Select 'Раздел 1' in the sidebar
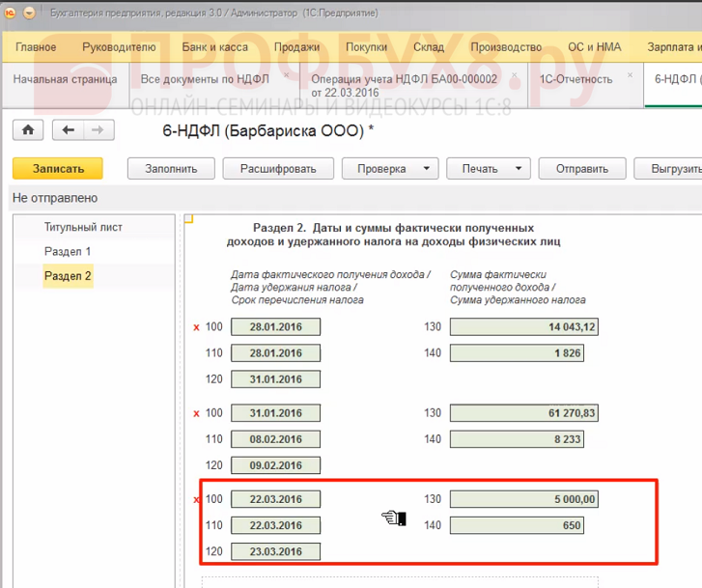Viewport: 702px width, 588px height. click(x=68, y=252)
